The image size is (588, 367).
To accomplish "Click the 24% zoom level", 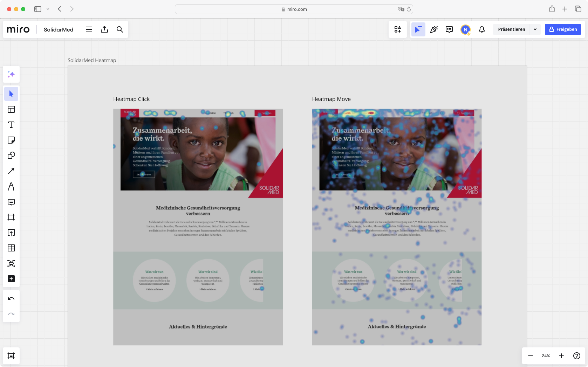I will point(546,356).
